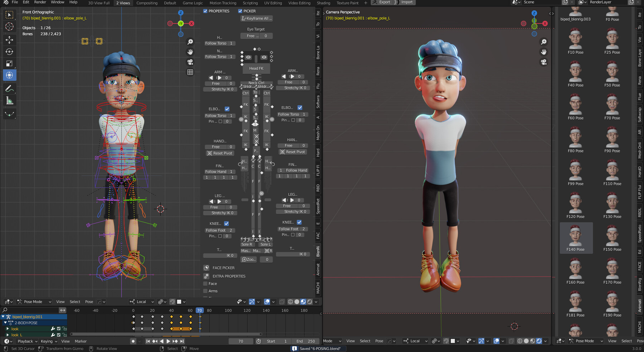
Task: Collapse the 2-BODY-POSE channel group
Action: pyautogui.click(x=5, y=323)
